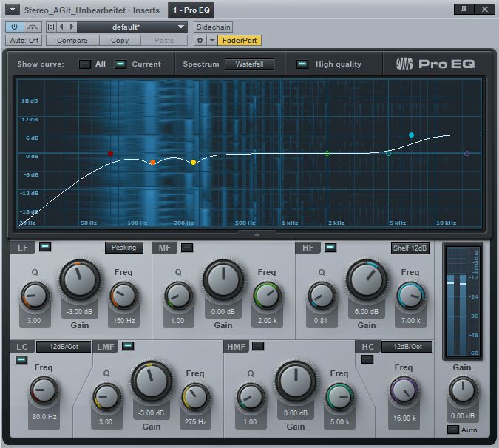This screenshot has width=499, height=448.
Task: Click the Paste button
Action: click(164, 41)
